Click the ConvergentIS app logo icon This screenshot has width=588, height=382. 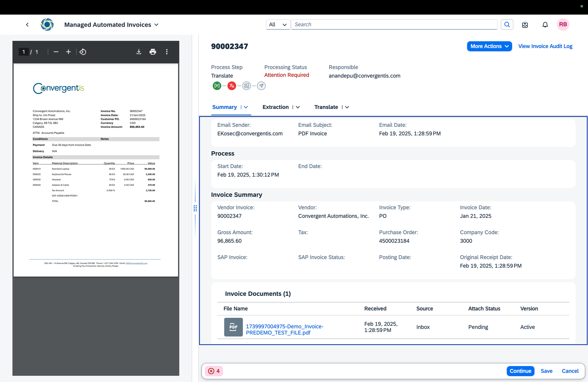(x=47, y=24)
